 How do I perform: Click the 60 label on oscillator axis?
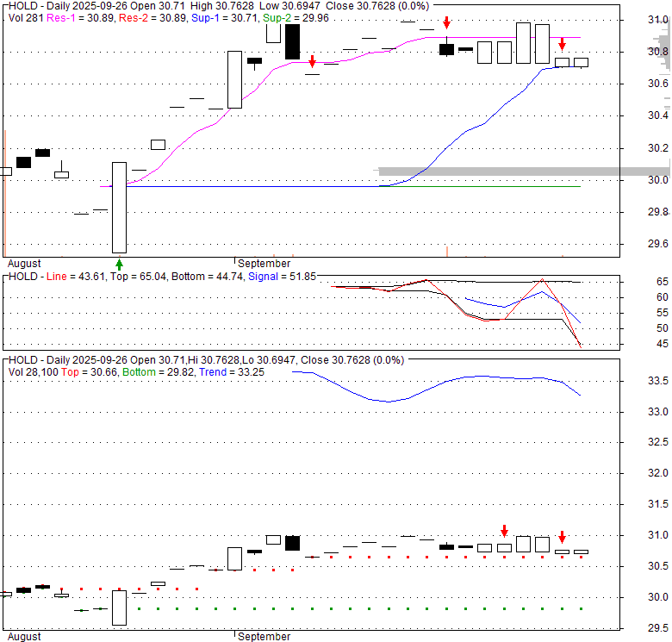point(663,297)
